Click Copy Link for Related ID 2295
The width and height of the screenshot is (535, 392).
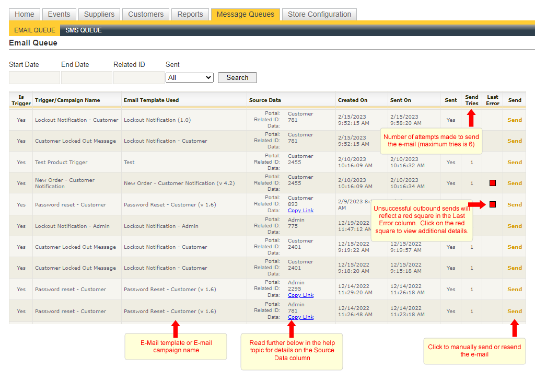[300, 295]
